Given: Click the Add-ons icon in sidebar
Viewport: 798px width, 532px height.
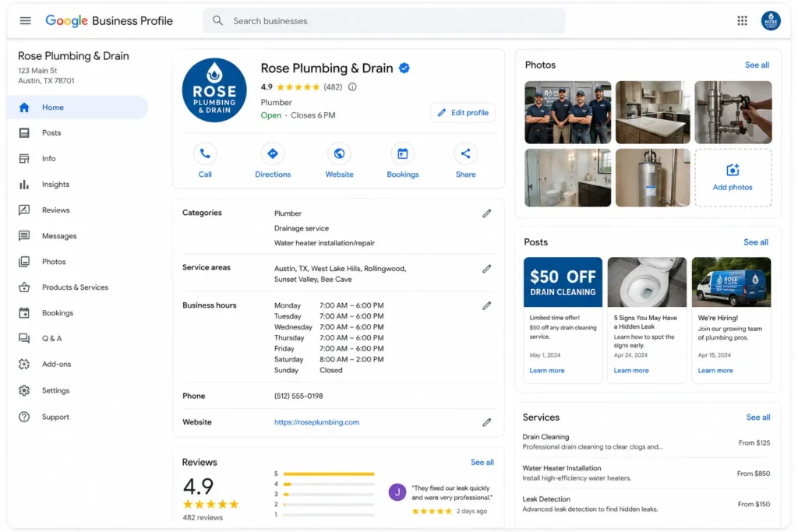Looking at the screenshot, I should click(x=24, y=365).
